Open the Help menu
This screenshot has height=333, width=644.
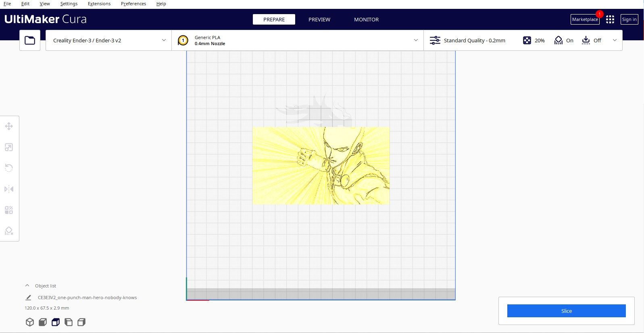(161, 4)
